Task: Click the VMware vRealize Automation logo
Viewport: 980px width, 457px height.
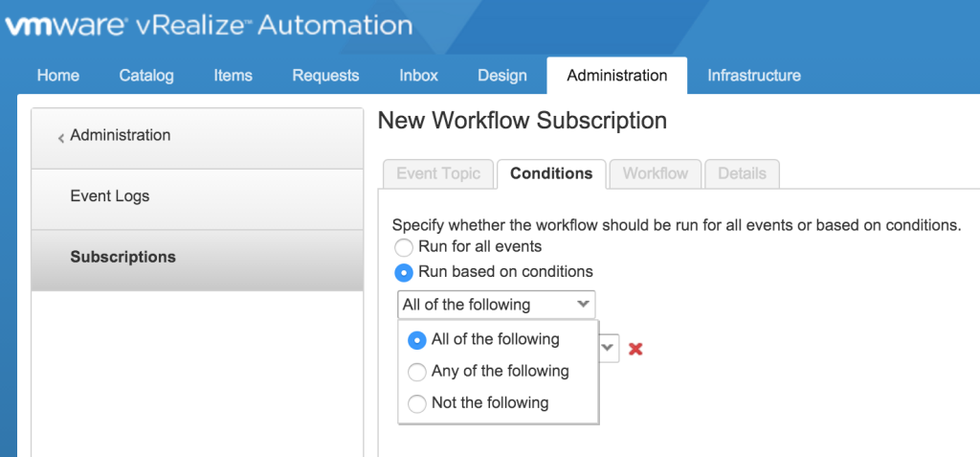Action: (209, 26)
